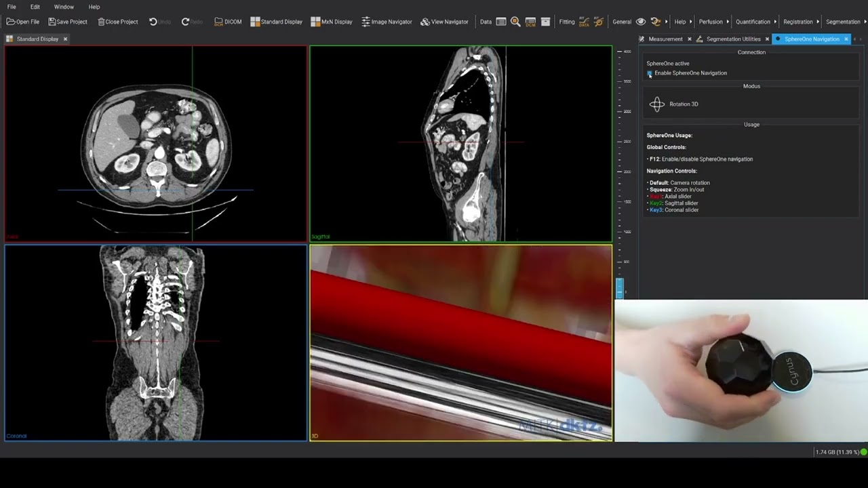The height and width of the screenshot is (488, 868).
Task: Click the blue level-window slider handle
Action: [619, 288]
